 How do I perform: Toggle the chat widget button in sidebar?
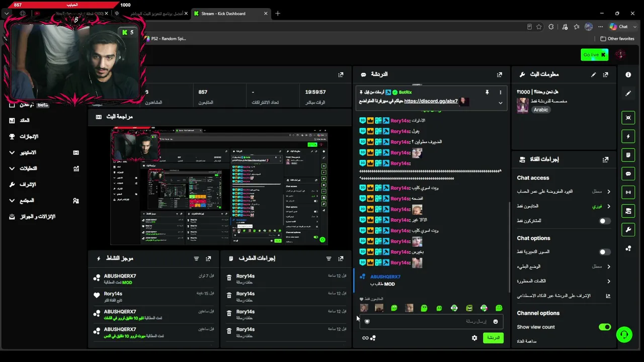click(x=628, y=173)
